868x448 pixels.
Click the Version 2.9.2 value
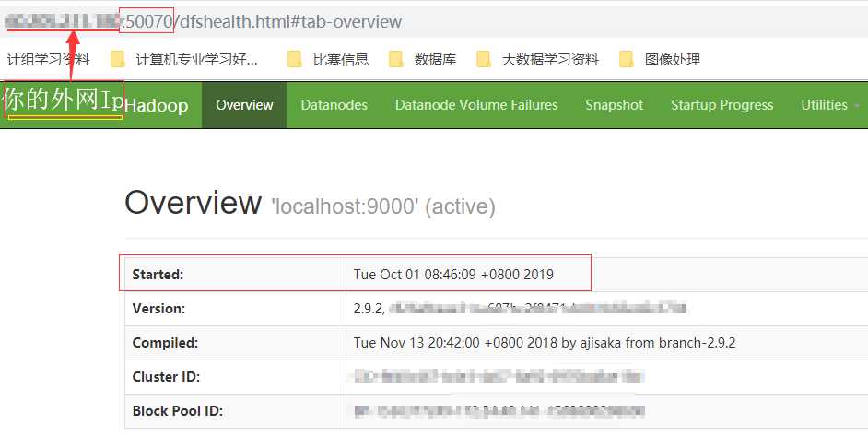tap(520, 309)
